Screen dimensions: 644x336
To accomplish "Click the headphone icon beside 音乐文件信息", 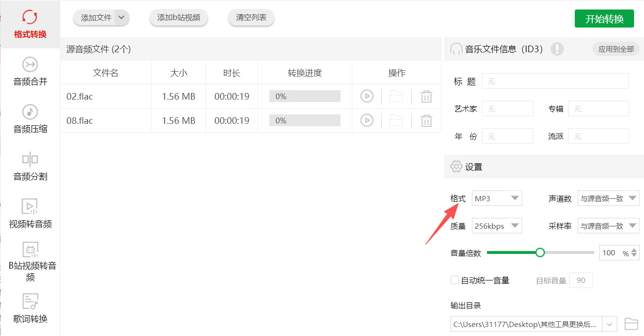I will [456, 49].
